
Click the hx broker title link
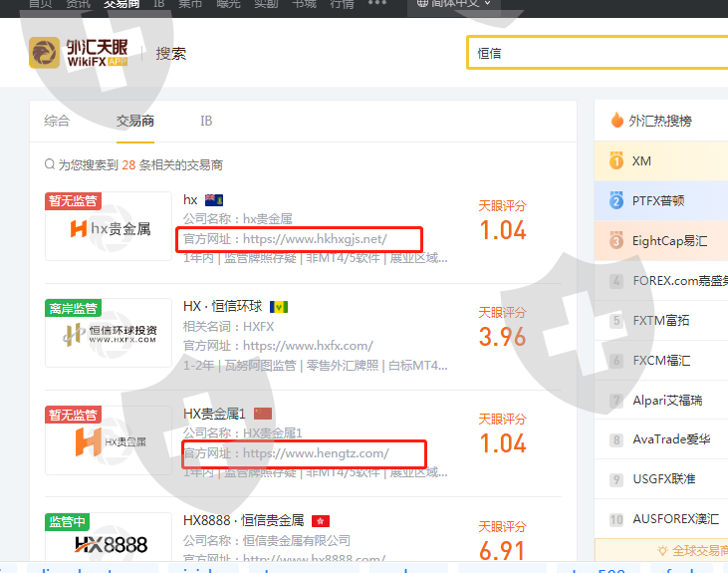coord(190,200)
